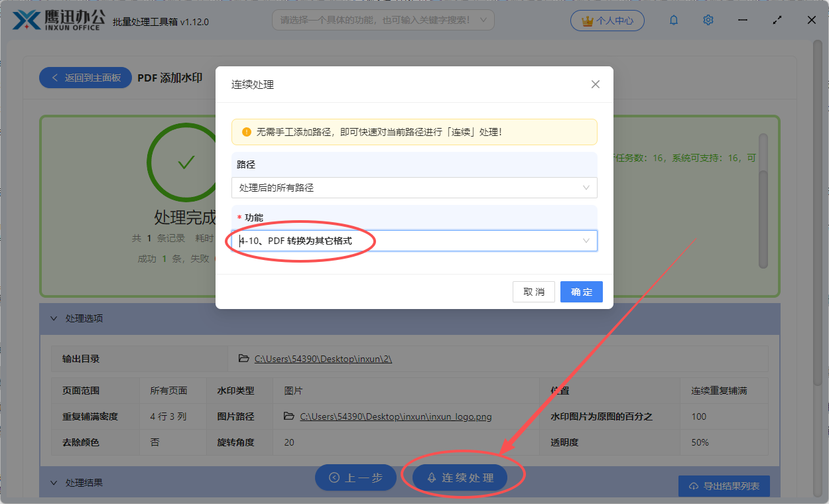This screenshot has height=504, width=829.
Task: Click 水印类型 value 图片
Action: point(293,391)
